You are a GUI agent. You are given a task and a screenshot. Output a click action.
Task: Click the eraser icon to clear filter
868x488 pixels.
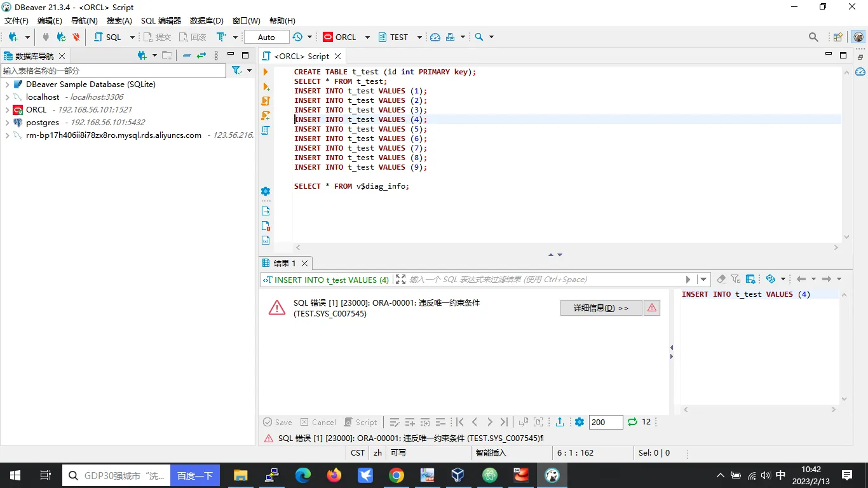[x=721, y=279]
